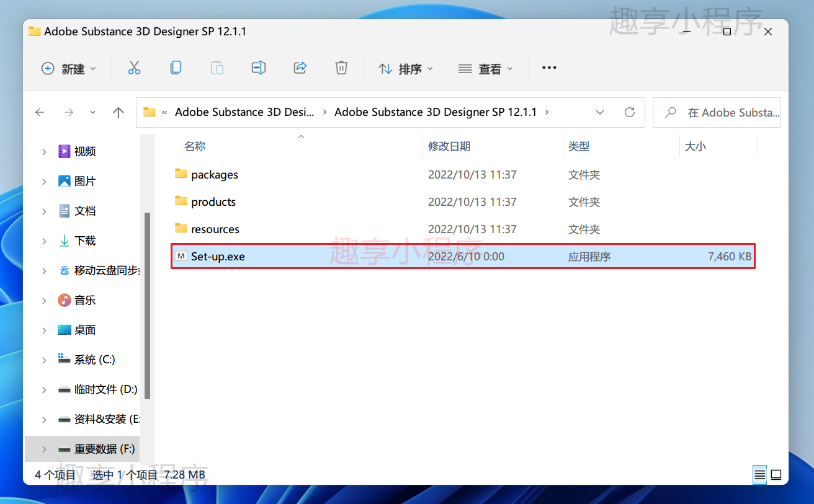Click the Share icon in toolbar

[x=300, y=68]
